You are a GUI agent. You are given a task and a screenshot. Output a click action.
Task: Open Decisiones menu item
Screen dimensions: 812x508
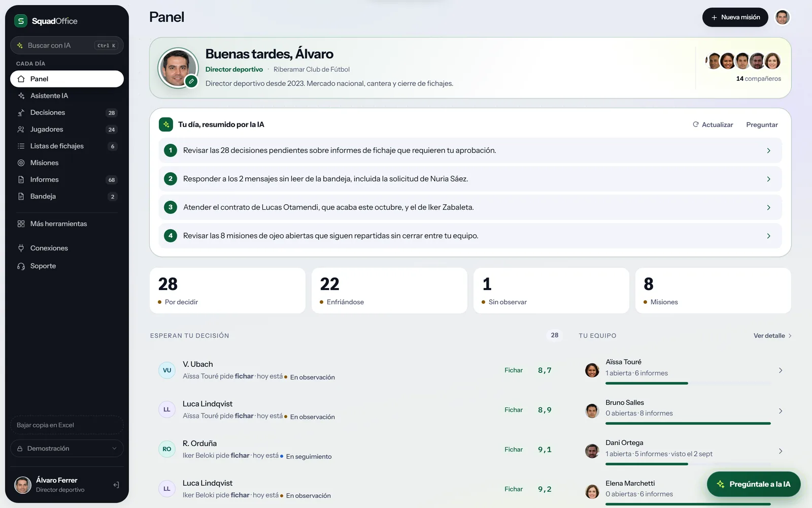(x=67, y=112)
